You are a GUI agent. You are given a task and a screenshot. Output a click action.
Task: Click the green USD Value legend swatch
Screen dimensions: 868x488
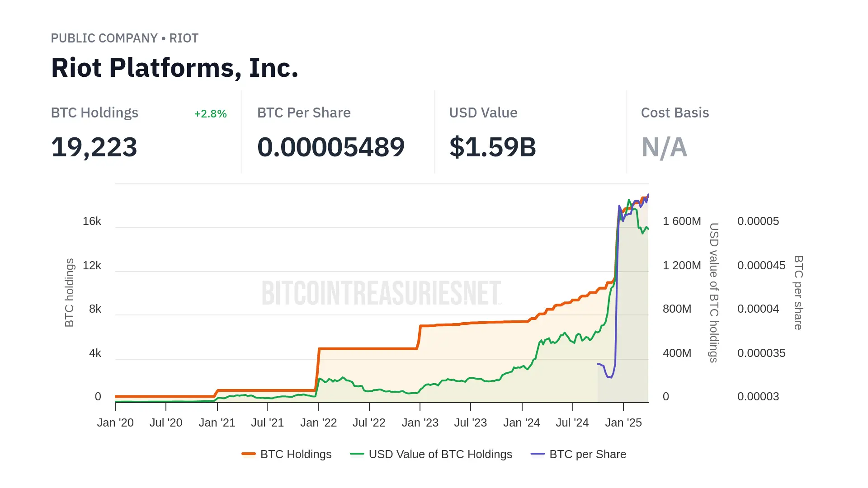[357, 454]
